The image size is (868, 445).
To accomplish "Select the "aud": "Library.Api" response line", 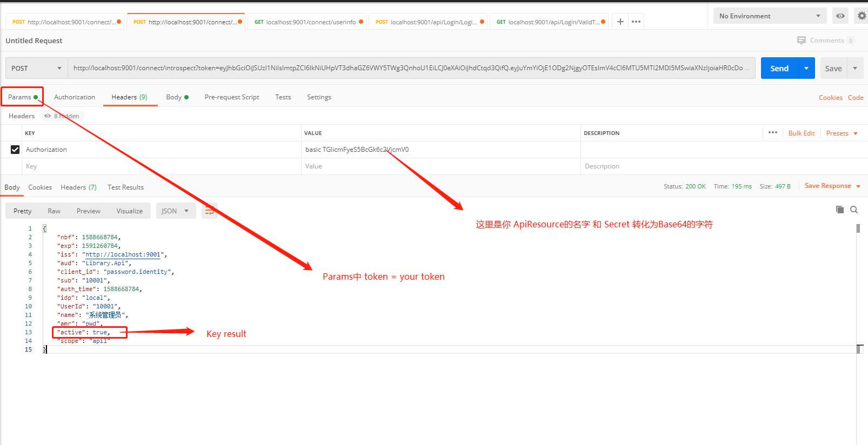I will coord(94,263).
